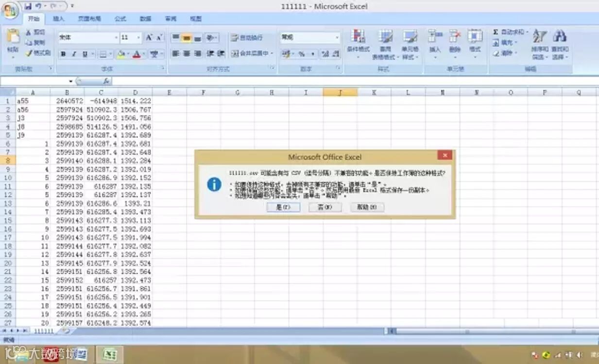This screenshot has height=364, width=599.
Task: Center text horizontally
Action: [x=187, y=53]
